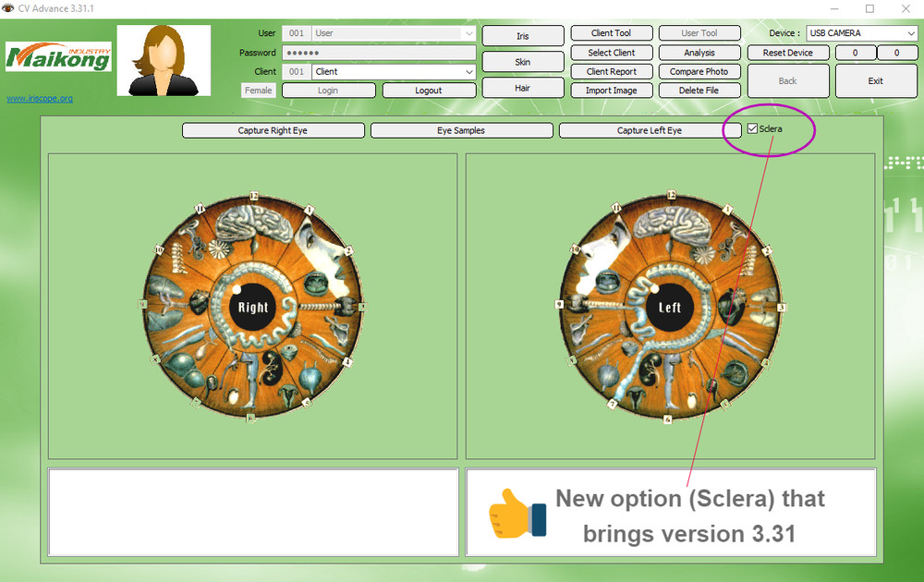924x582 pixels.
Task: Capture the right eye
Action: (273, 130)
